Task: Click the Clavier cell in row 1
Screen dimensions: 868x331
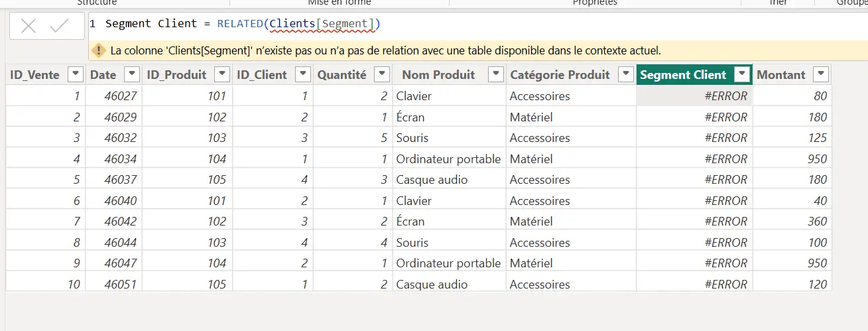Action: pyautogui.click(x=449, y=96)
